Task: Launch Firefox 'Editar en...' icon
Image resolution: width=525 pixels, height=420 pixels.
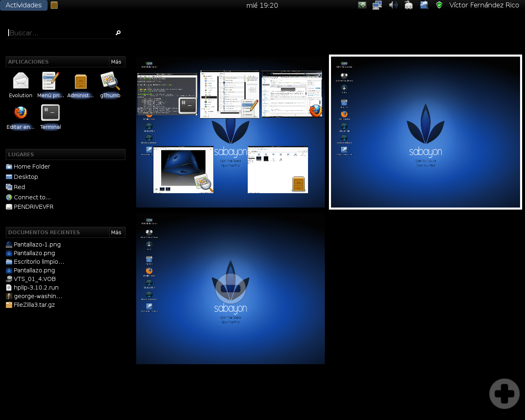Action: point(21,117)
